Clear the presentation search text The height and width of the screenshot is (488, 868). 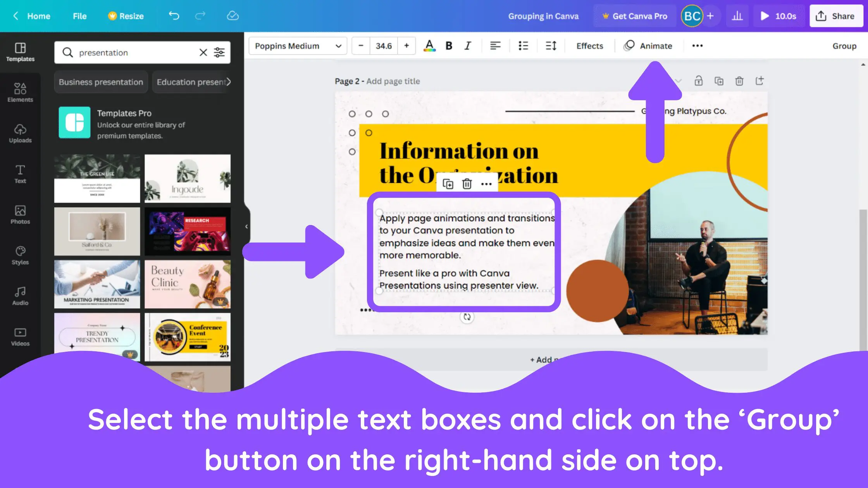point(203,52)
